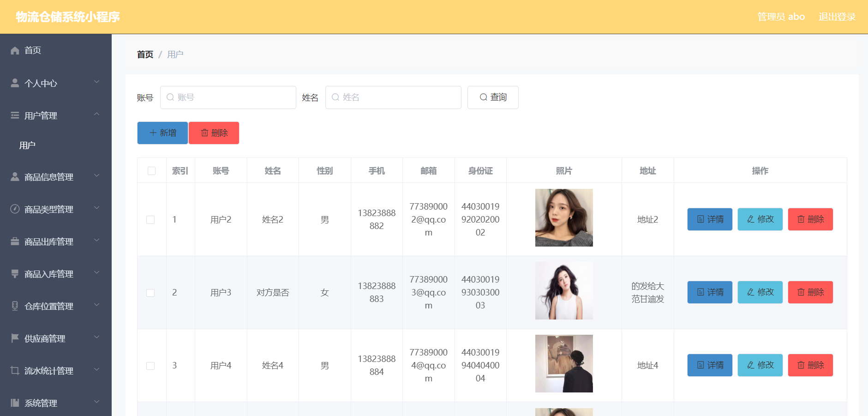Open the photo thumbnail of 用户2
The height and width of the screenshot is (416, 868).
(564, 217)
